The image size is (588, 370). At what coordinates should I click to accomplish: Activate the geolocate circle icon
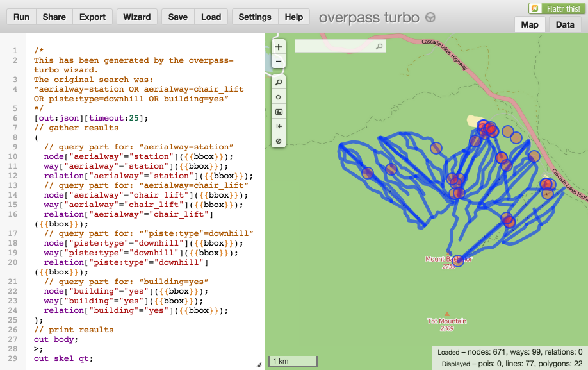pos(278,96)
